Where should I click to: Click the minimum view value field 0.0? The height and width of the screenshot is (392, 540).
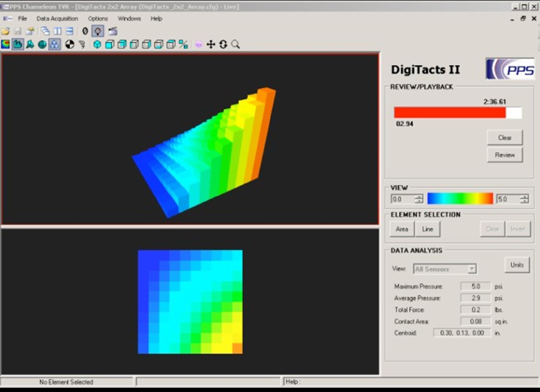tap(403, 199)
